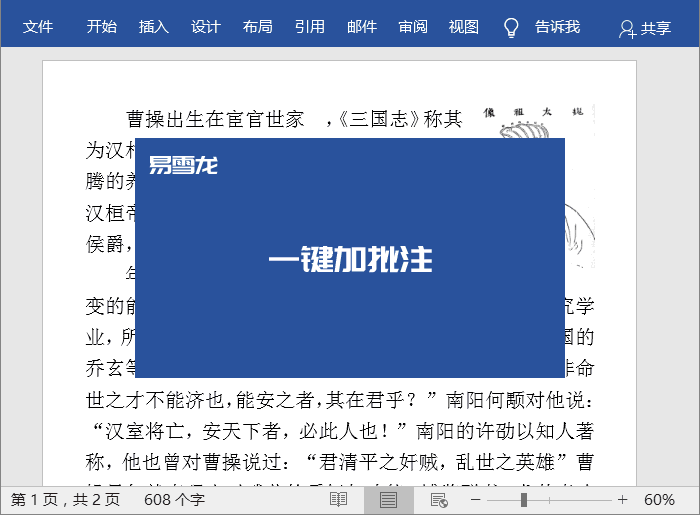
Task: Click the zoom out minus icon
Action: [x=477, y=499]
